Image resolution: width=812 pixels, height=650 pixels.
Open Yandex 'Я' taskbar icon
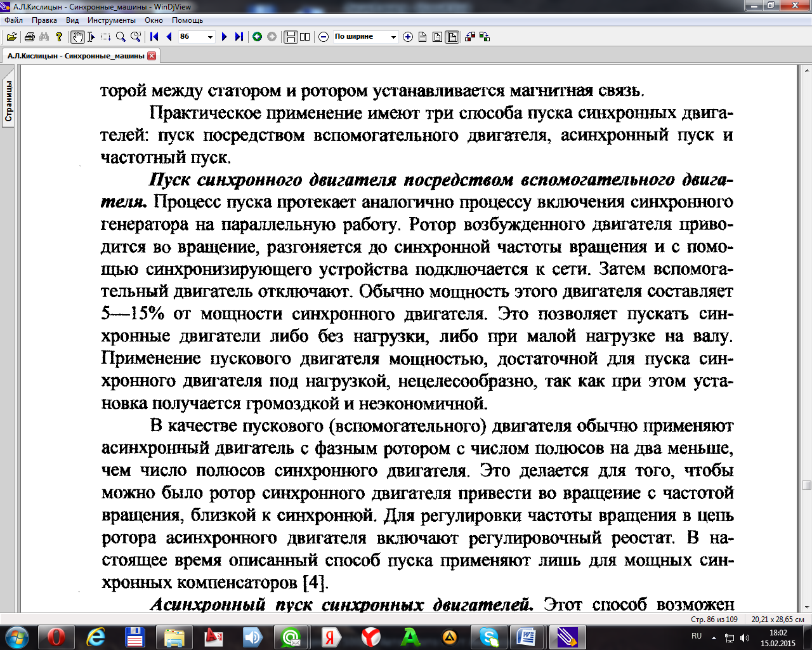point(331,637)
